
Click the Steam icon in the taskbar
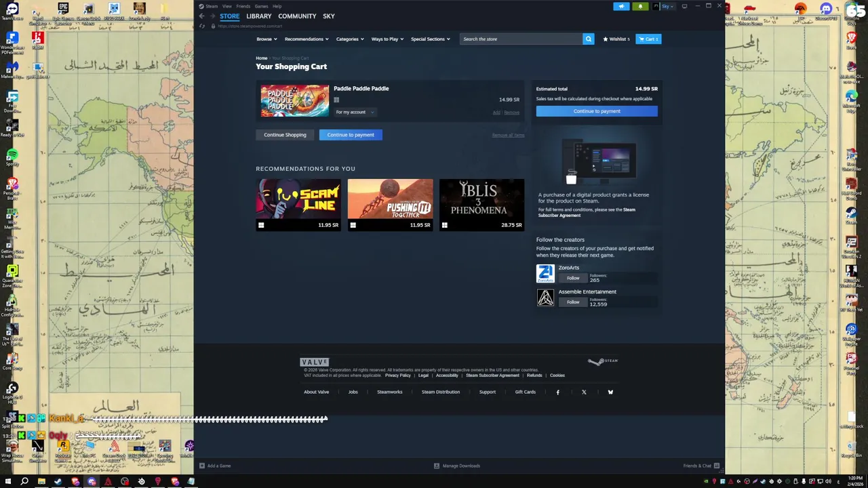[58, 481]
